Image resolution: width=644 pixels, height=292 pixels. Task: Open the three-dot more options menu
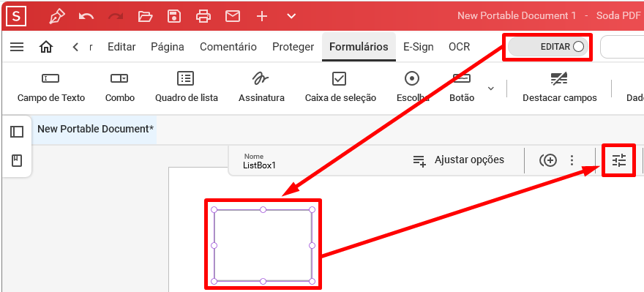572,160
